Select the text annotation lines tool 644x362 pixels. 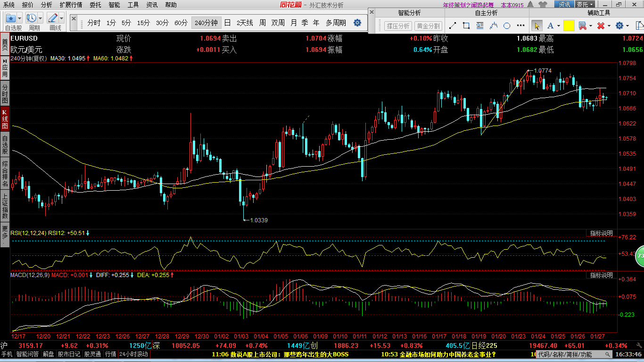(480, 26)
